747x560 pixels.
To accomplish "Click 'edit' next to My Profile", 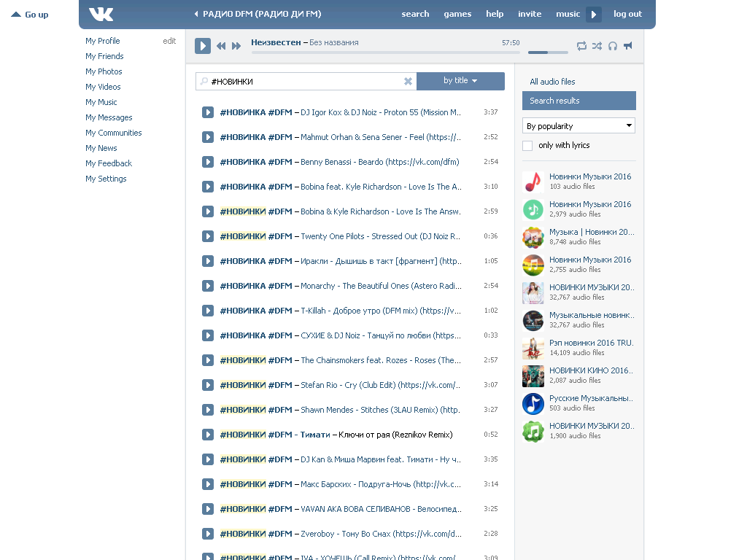I will coord(169,41).
